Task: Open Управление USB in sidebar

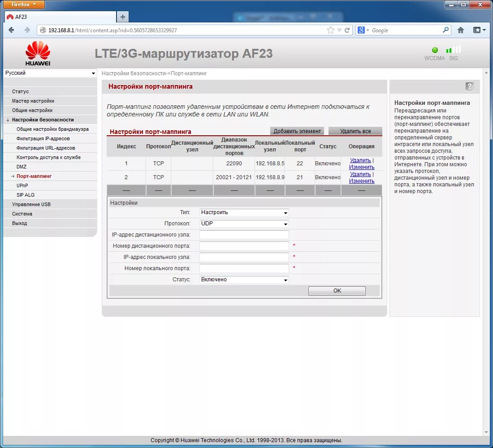Action: (x=31, y=205)
